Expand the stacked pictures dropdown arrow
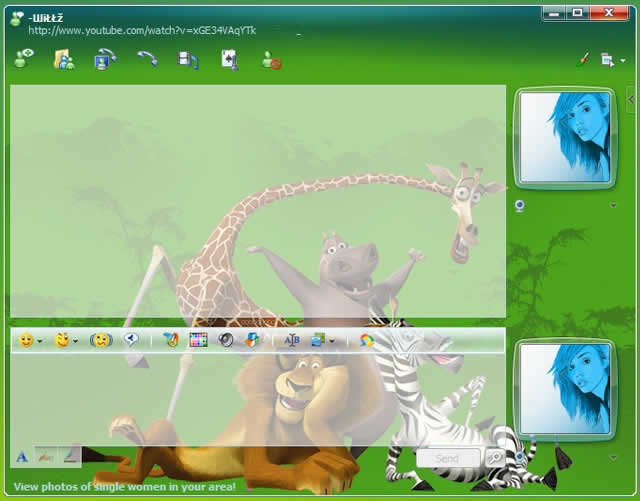The width and height of the screenshot is (640, 501). [332, 341]
